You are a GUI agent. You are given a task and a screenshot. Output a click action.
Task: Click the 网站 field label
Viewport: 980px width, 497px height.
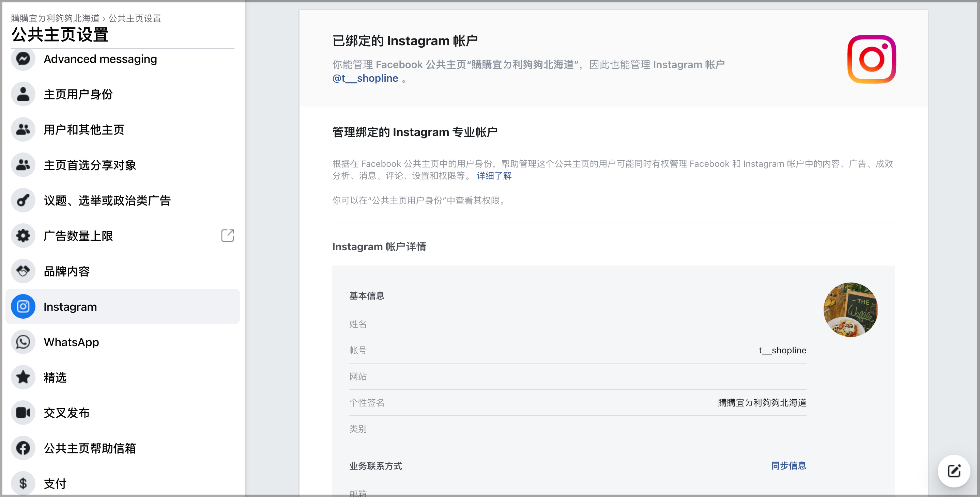pyautogui.click(x=358, y=376)
